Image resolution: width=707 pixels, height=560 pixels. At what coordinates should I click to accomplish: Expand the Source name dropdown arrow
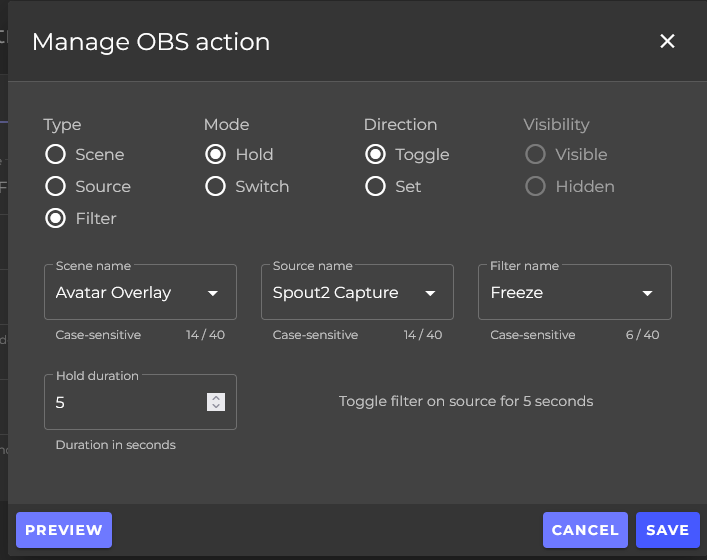[430, 293]
